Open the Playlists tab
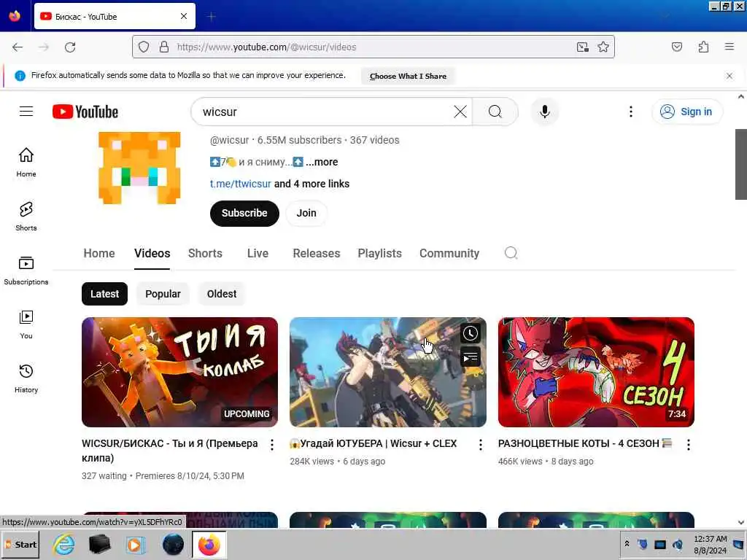747x560 pixels. coord(379,253)
